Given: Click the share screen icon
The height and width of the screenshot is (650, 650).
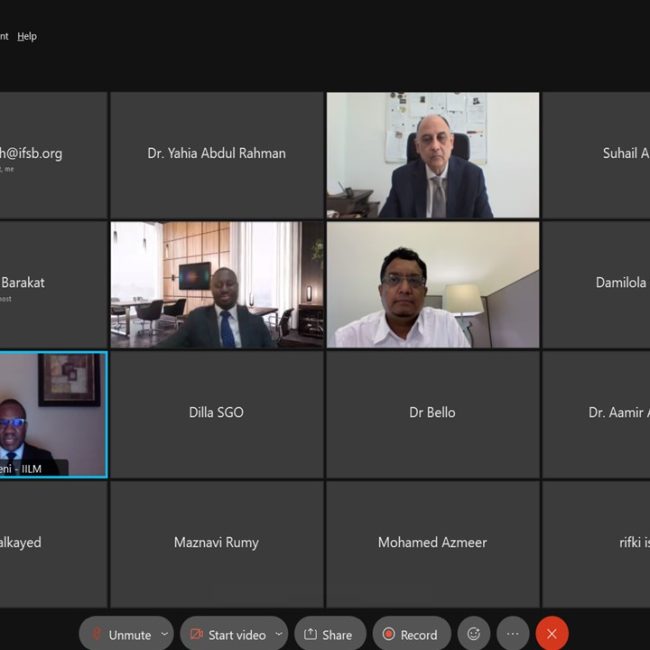Looking at the screenshot, I should pos(310,634).
